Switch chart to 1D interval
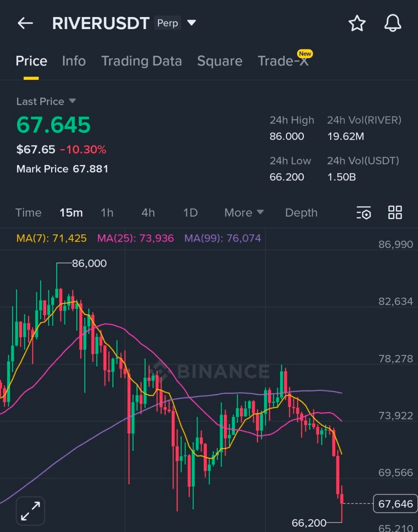Viewport: 418px width, 532px height. [x=190, y=213]
